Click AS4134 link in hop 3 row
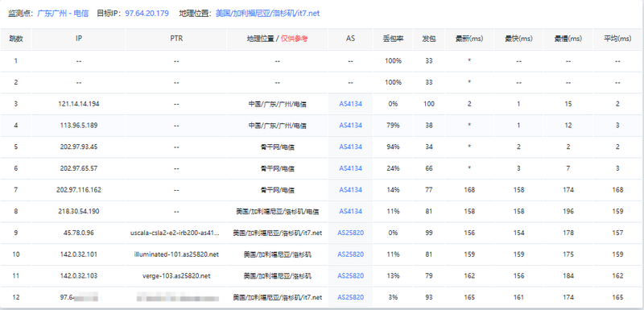 click(x=350, y=104)
